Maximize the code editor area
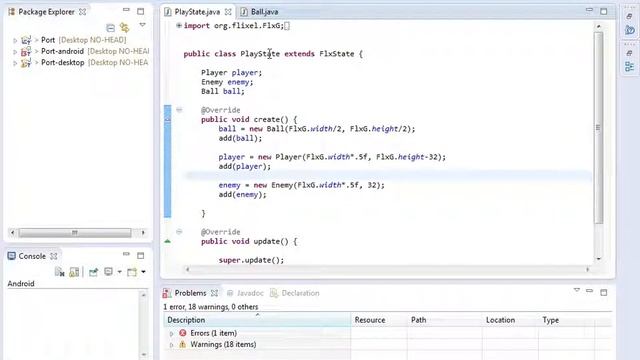Image resolution: width=640 pixels, height=360 pixels. point(604,11)
